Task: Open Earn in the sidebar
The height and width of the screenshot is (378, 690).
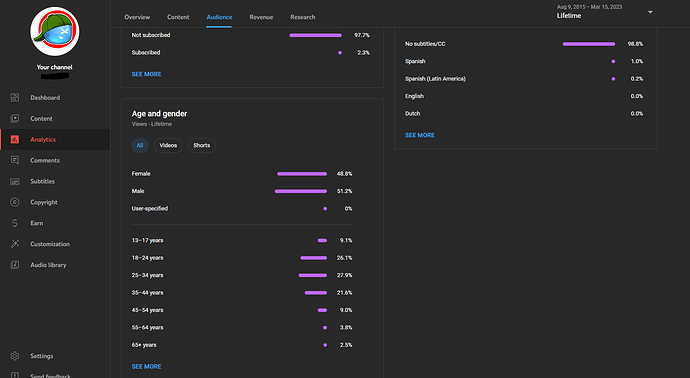Action: coord(37,223)
